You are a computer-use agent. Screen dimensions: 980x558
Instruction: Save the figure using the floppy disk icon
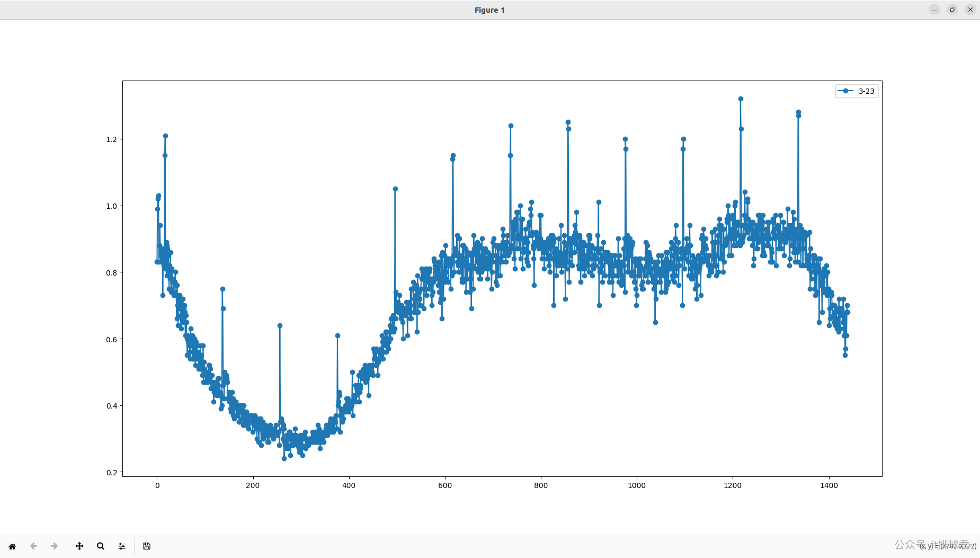coord(147,546)
